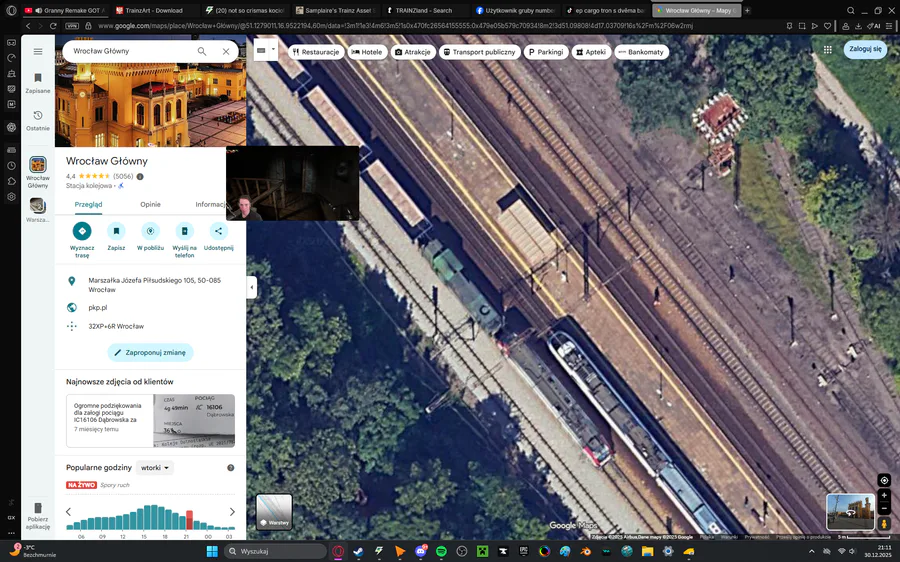Zoom in the map with plus
Screen dimensions: 900x562
[884, 495]
